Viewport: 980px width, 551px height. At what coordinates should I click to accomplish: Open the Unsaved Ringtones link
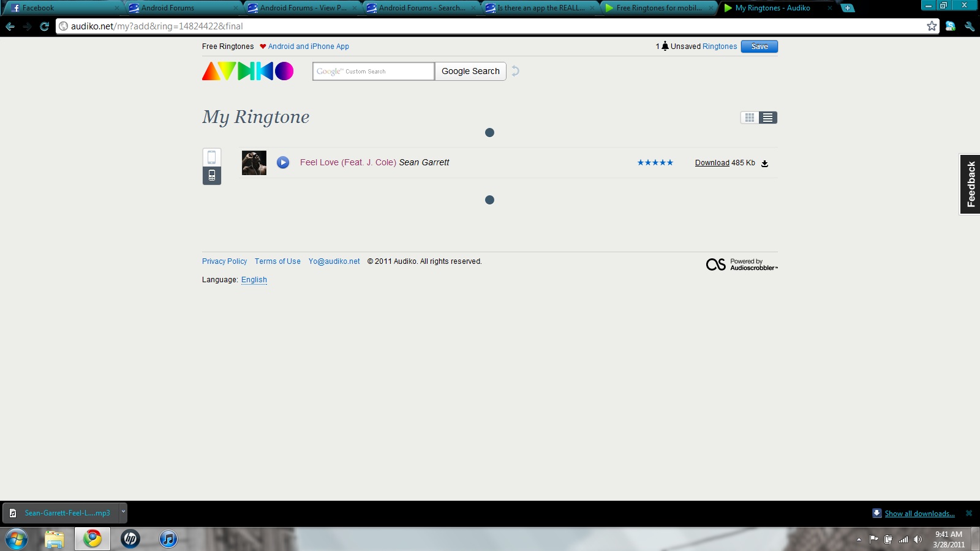[720, 47]
